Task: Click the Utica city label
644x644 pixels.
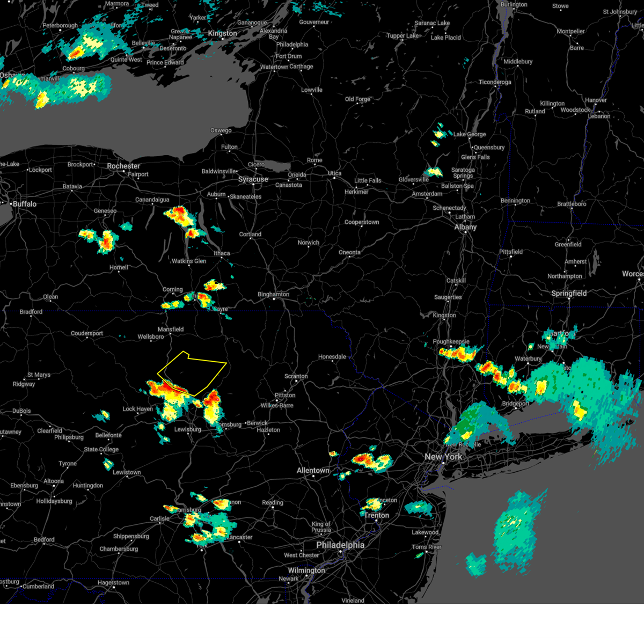Action: pos(335,173)
